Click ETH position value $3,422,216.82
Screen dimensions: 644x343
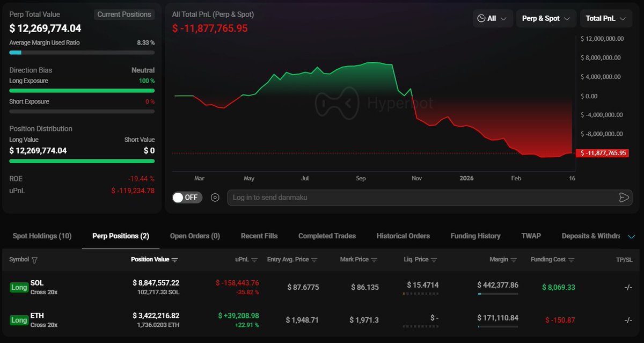point(156,316)
